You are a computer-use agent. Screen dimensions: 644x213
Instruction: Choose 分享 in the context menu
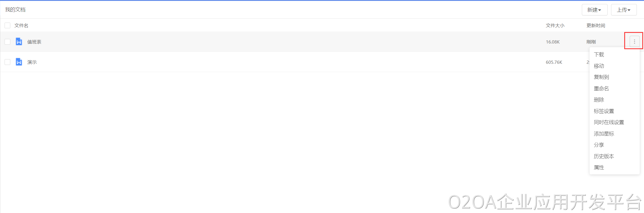599,145
